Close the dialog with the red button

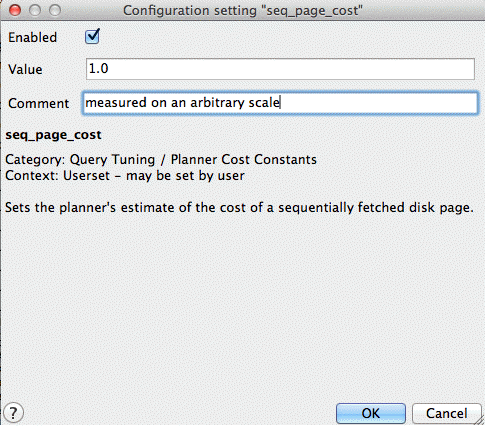click(15, 10)
